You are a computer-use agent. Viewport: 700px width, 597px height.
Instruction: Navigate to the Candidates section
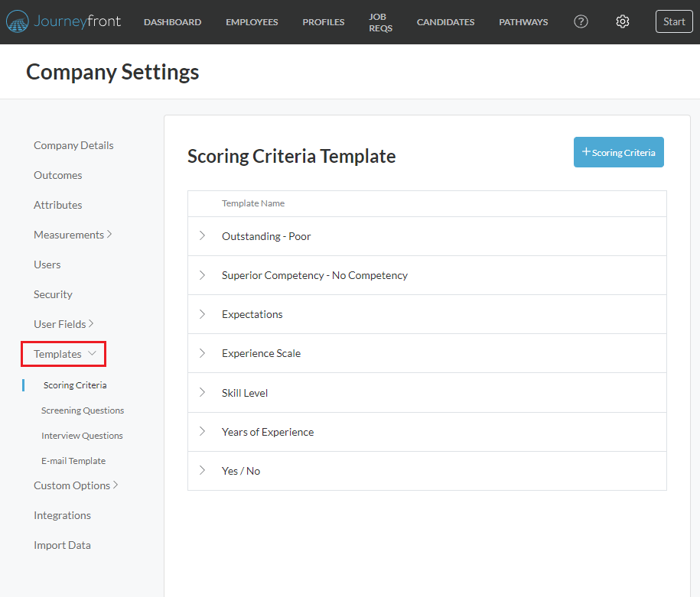pyautogui.click(x=445, y=21)
